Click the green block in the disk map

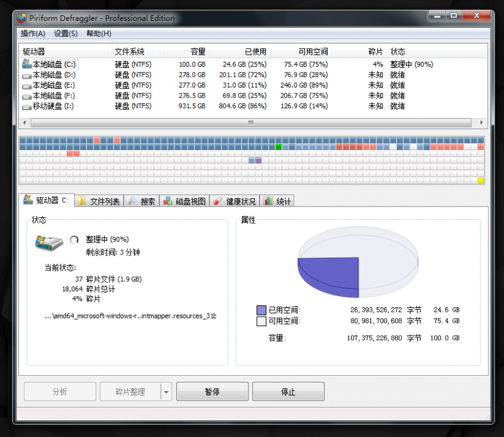278,147
